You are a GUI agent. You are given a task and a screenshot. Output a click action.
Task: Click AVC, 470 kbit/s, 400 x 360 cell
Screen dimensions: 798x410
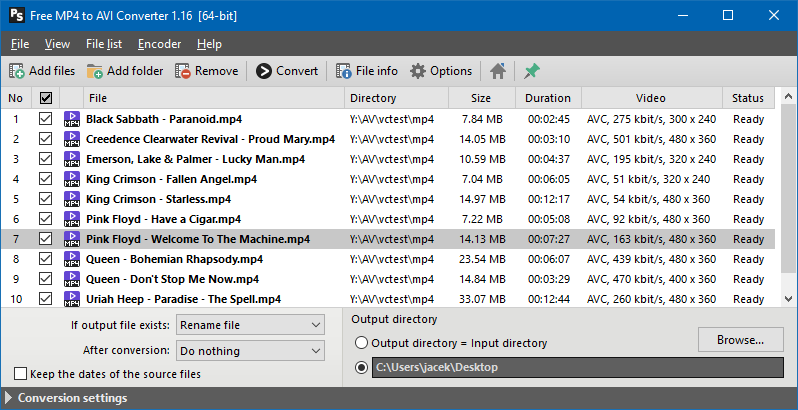(651, 279)
